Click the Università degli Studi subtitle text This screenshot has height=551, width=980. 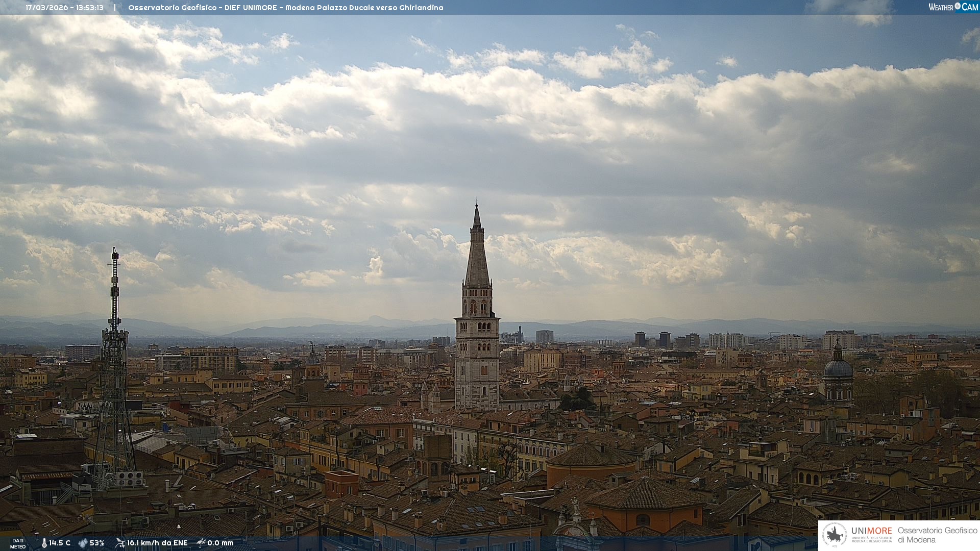[x=871, y=539]
